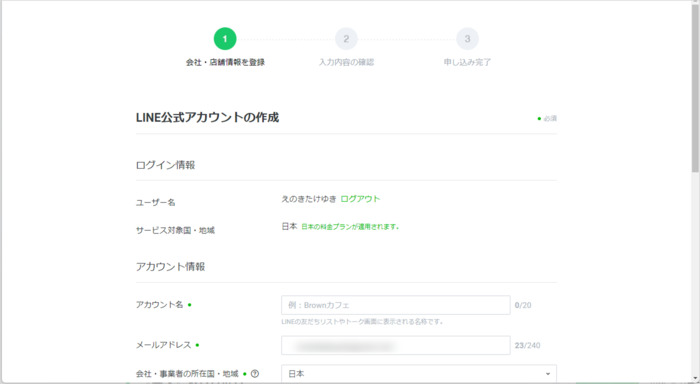Click the メールアドレス input field
Viewport: 700px width, 384px height.
(x=396, y=345)
